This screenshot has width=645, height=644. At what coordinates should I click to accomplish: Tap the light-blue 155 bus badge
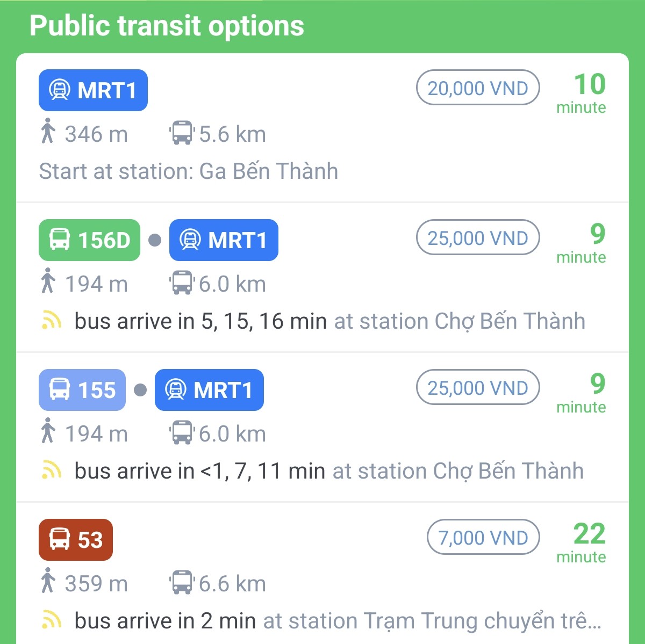point(82,390)
